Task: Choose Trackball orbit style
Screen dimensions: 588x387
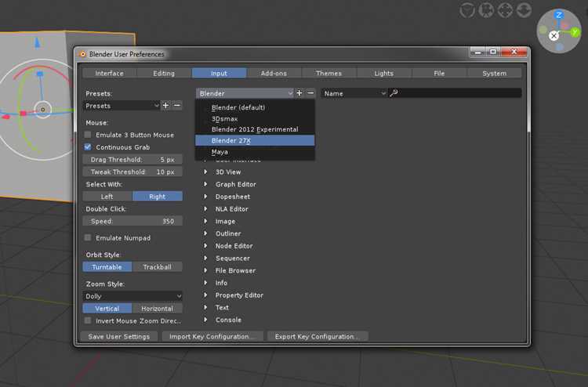Action: pyautogui.click(x=158, y=266)
